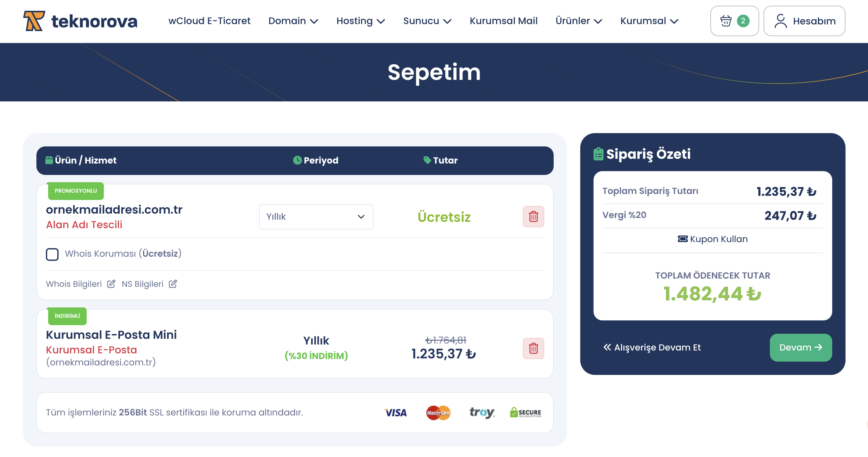
Task: Expand the Domain menu
Action: (293, 21)
